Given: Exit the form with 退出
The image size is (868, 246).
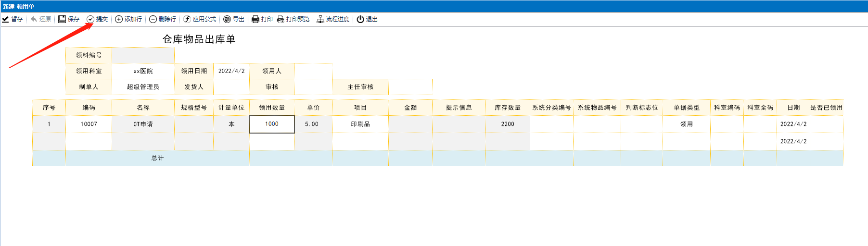Looking at the screenshot, I should click(367, 19).
